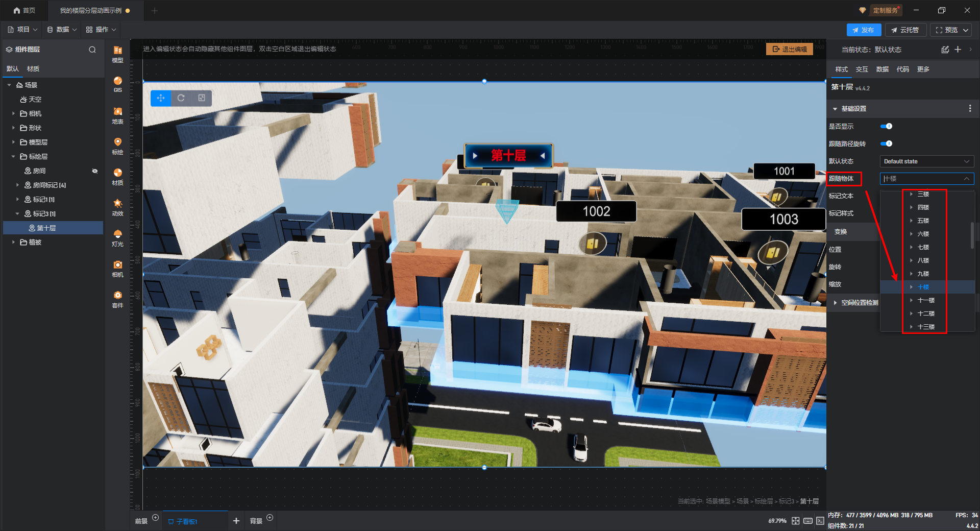Edit the current state name
980x531 pixels.
click(x=945, y=50)
